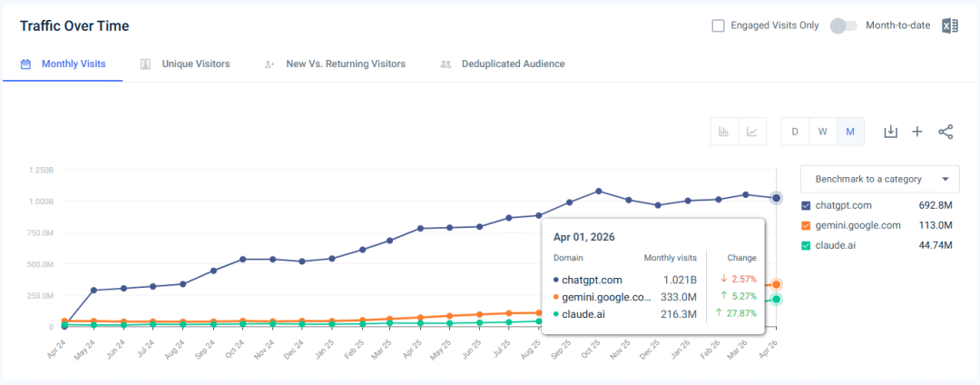Image resolution: width=980 pixels, height=385 pixels.
Task: Click the plus add icon
Action: point(916,132)
